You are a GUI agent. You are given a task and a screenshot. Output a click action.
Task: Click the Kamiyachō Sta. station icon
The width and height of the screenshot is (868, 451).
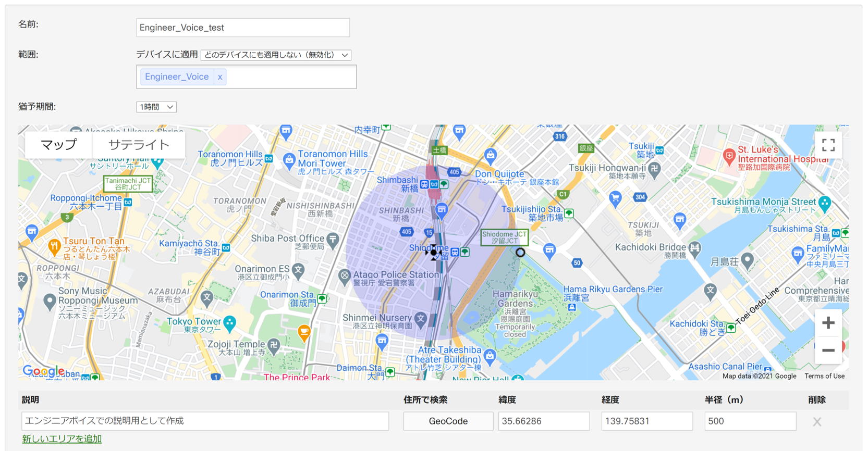pyautogui.click(x=226, y=247)
